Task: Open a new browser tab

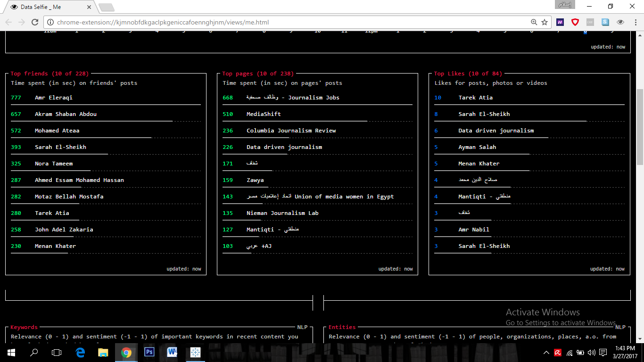Action: click(x=106, y=8)
